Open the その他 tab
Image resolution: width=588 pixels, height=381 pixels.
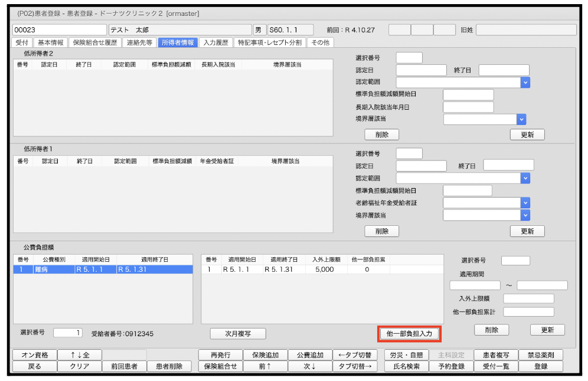point(320,42)
